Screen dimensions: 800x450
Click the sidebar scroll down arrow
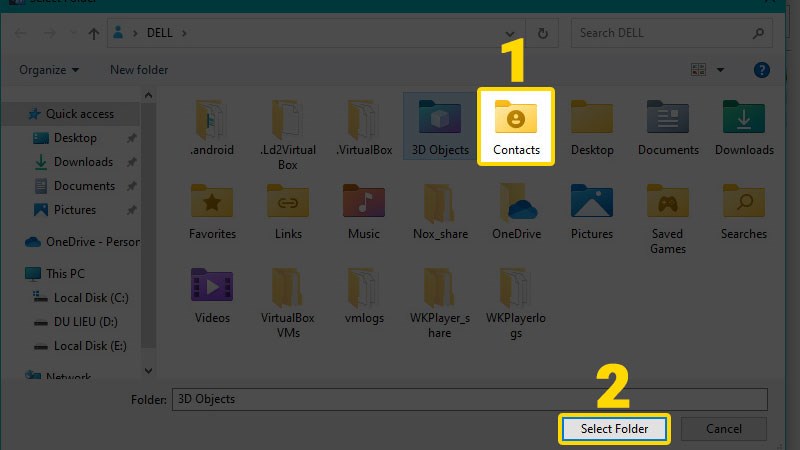point(148,371)
